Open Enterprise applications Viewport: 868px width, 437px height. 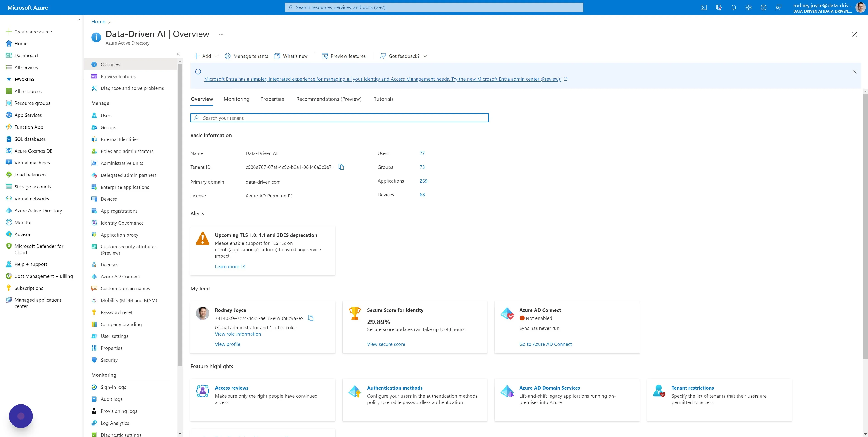click(125, 187)
